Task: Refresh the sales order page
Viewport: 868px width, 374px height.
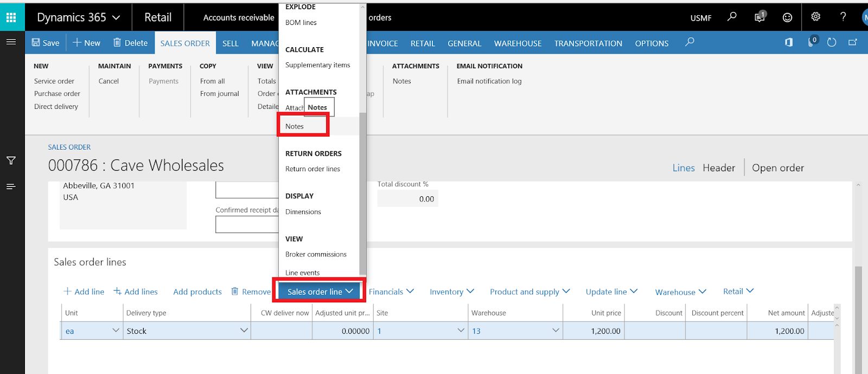Action: coord(832,42)
